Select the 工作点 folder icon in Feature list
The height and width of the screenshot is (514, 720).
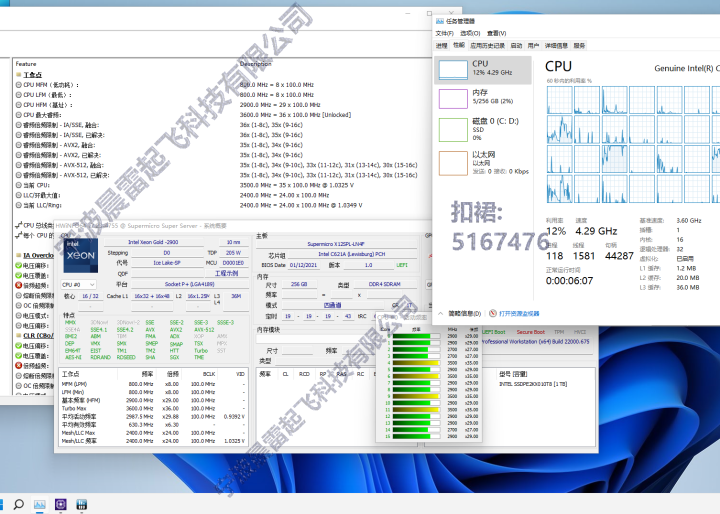click(x=18, y=74)
